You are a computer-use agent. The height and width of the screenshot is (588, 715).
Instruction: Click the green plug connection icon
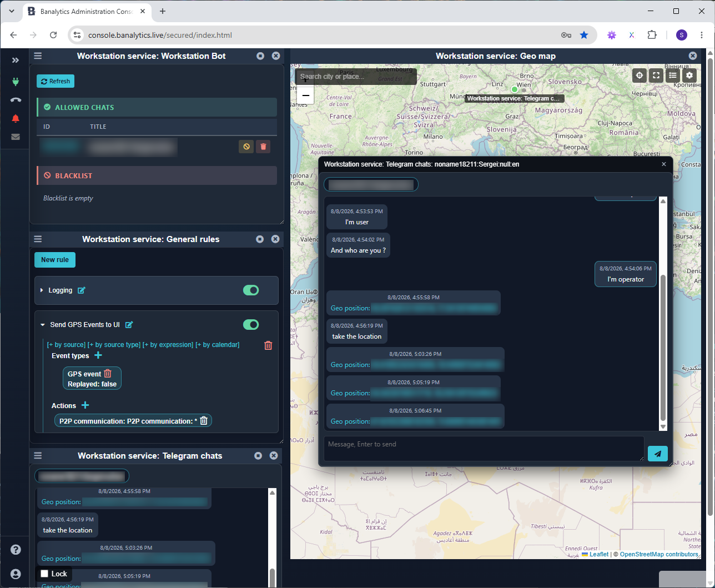point(16,82)
